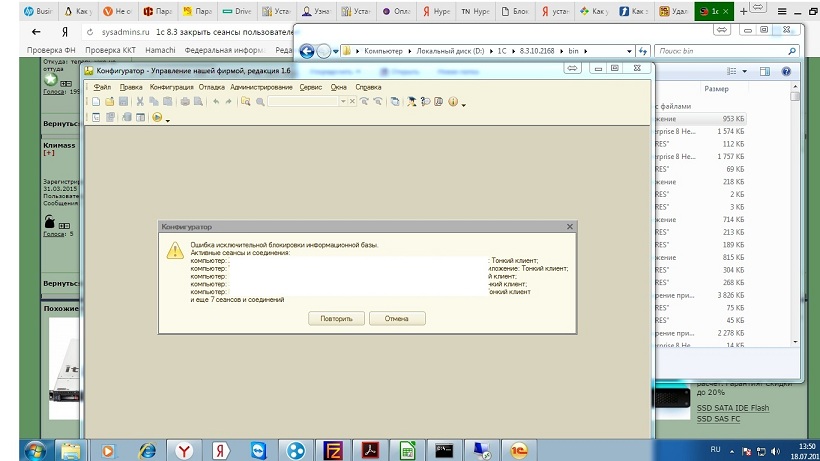
Task: Open the Конфигурация menu
Action: pos(172,87)
